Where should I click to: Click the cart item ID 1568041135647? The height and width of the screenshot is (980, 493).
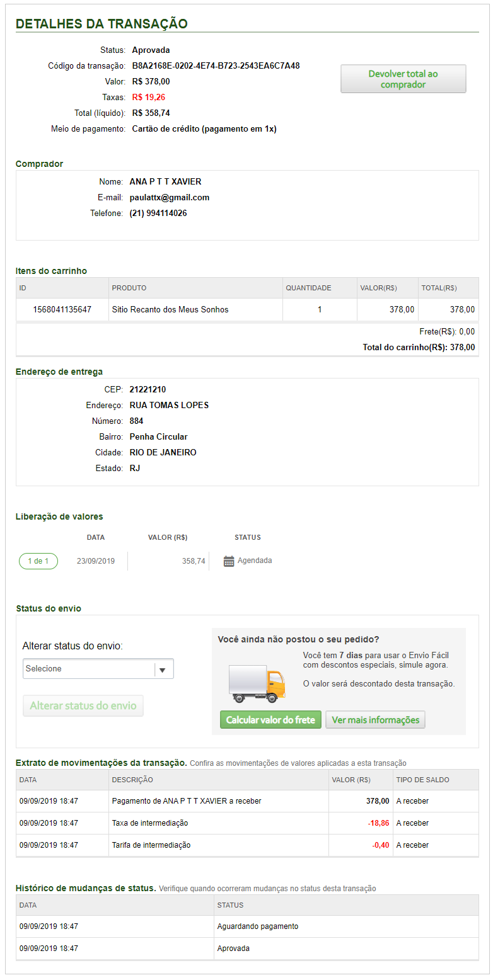62,310
